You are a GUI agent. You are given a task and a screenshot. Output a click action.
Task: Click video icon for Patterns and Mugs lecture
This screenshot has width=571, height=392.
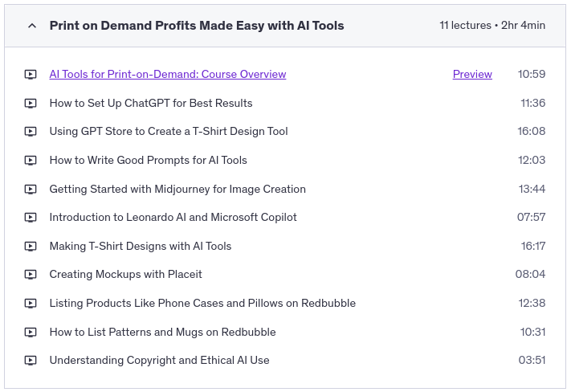click(31, 333)
